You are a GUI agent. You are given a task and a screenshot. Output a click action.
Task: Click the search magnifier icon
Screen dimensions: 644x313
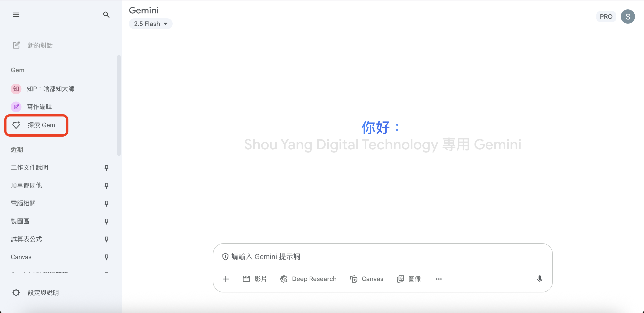[x=106, y=15]
